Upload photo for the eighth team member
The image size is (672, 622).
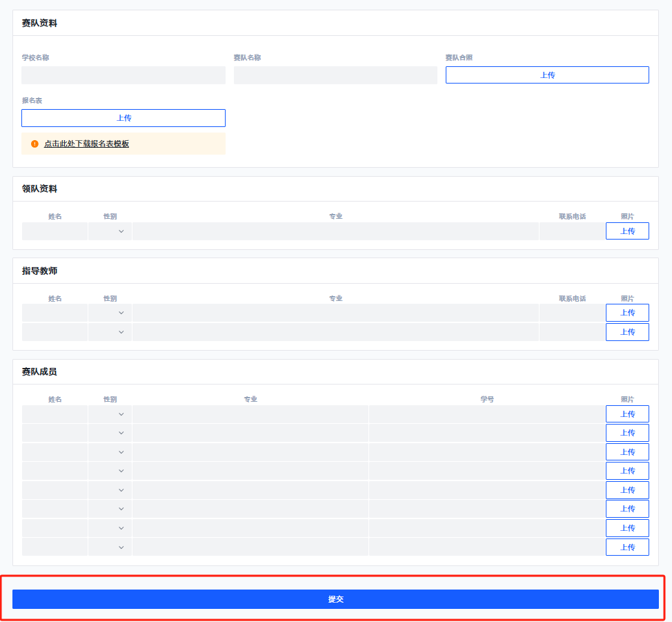click(x=627, y=547)
